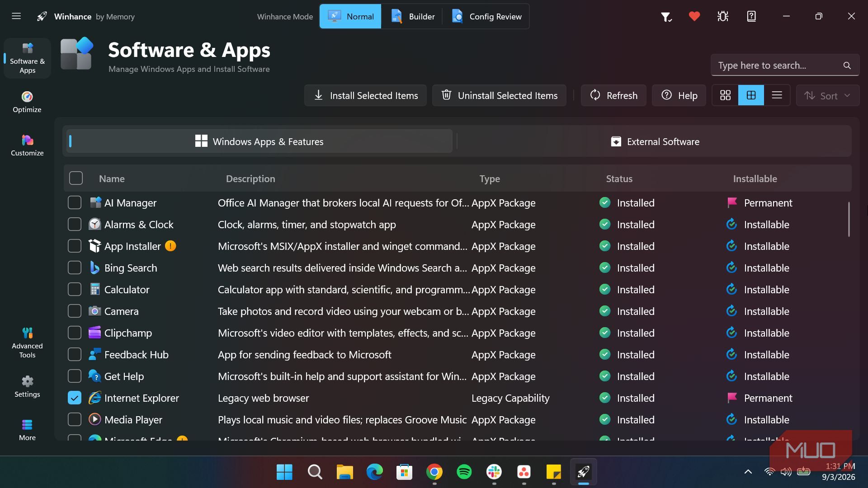Sort by the Name column header
The height and width of the screenshot is (488, 868).
tap(112, 178)
